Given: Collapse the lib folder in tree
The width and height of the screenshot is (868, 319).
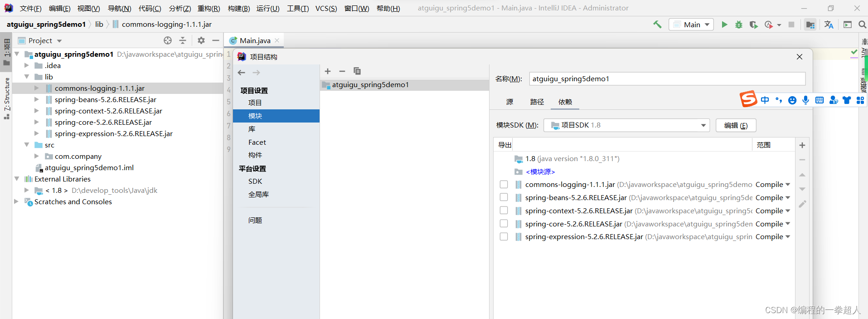Looking at the screenshot, I should [27, 77].
